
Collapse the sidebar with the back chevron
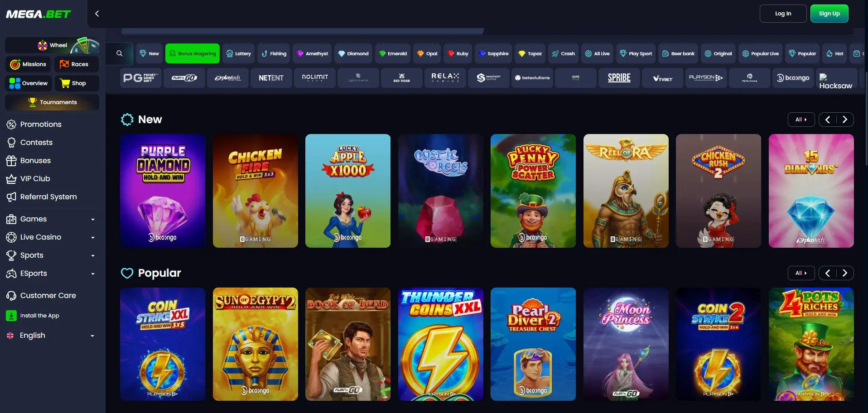click(96, 14)
